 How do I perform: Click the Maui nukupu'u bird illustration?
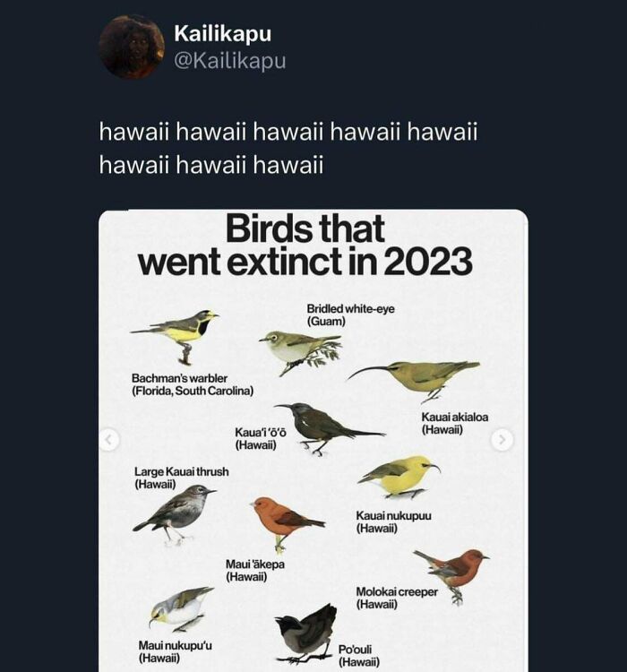[183, 609]
